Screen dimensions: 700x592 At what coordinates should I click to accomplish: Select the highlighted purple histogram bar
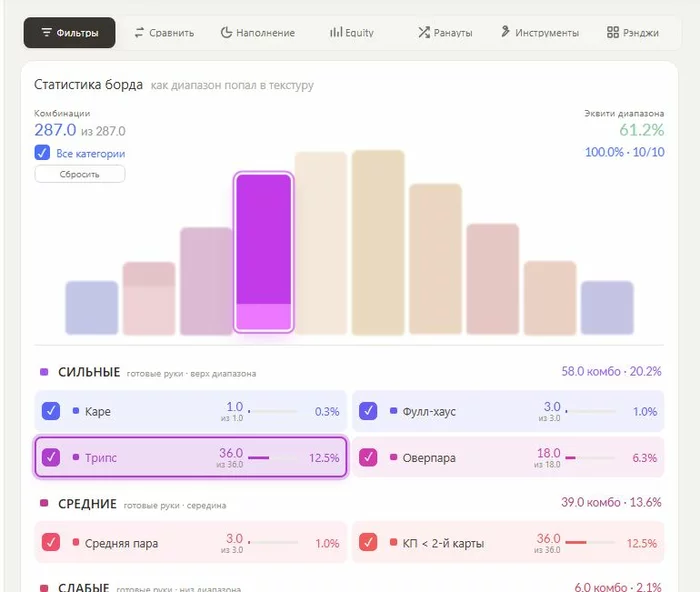tap(263, 252)
